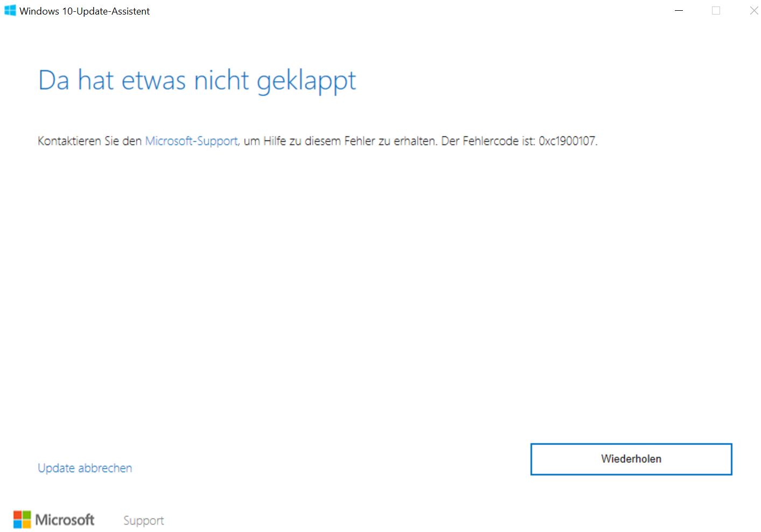Click the blue Windows flag beside the footer wordmark
This screenshot has width=761, height=532.
click(22, 519)
